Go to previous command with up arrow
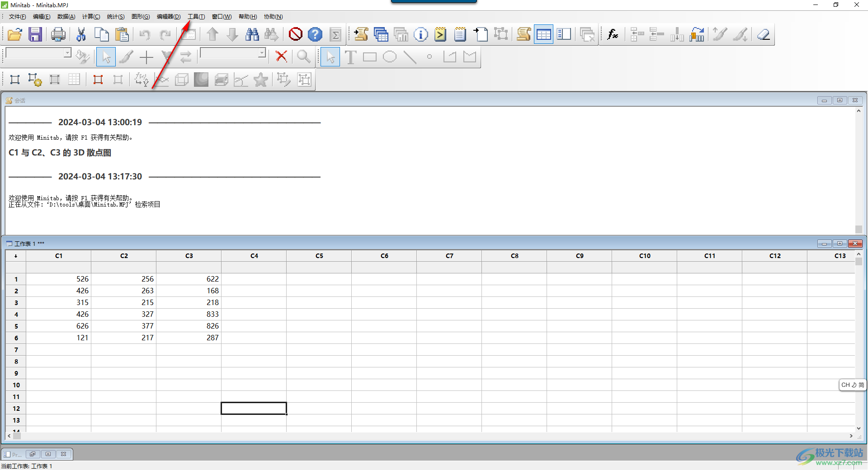This screenshot has height=470, width=868. click(x=212, y=34)
